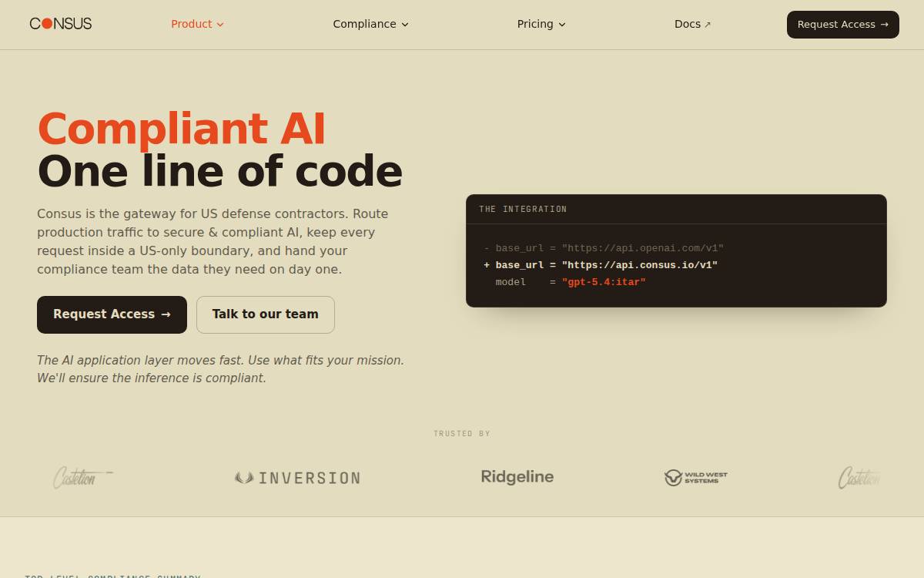Image resolution: width=924 pixels, height=578 pixels.
Task: Click the Consus gateway description paragraph
Action: (213, 241)
